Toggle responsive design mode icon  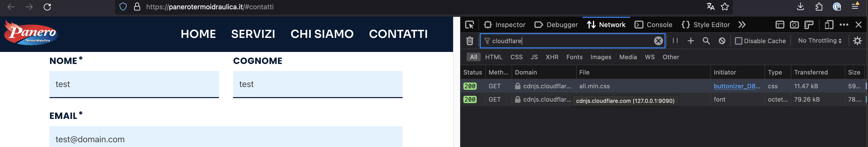[829, 25]
